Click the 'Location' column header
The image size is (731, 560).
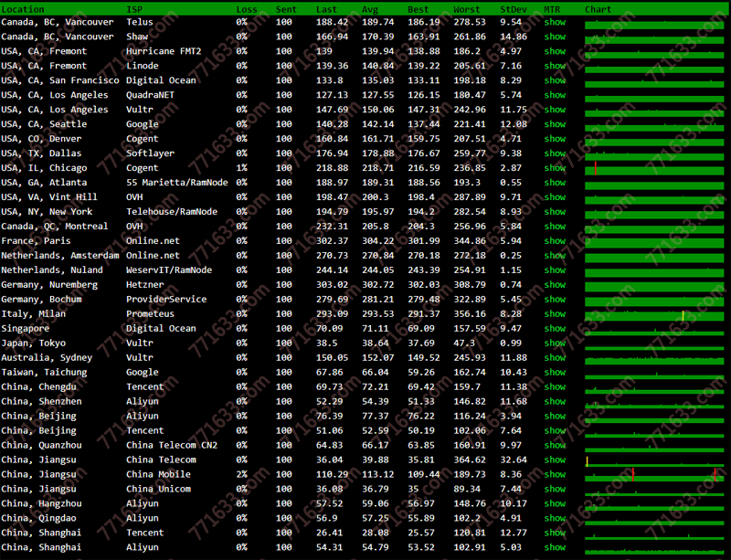(x=22, y=9)
